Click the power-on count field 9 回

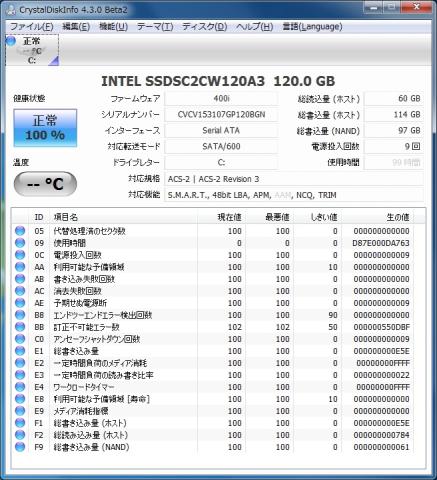[394, 147]
